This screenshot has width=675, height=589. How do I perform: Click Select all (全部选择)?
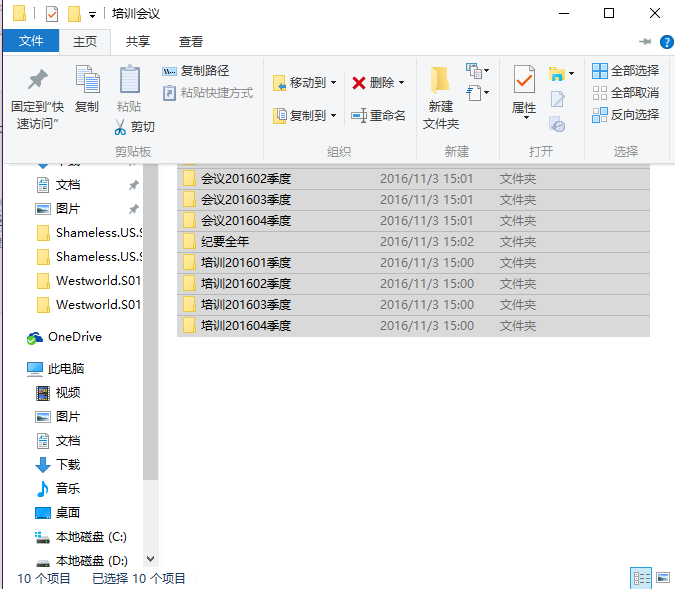[625, 71]
